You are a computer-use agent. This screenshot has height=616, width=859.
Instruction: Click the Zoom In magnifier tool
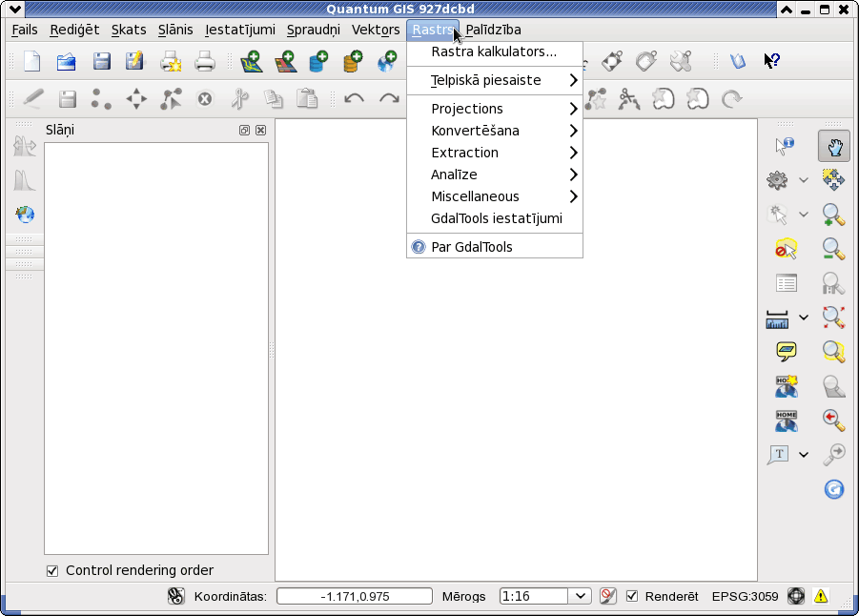coord(834,215)
